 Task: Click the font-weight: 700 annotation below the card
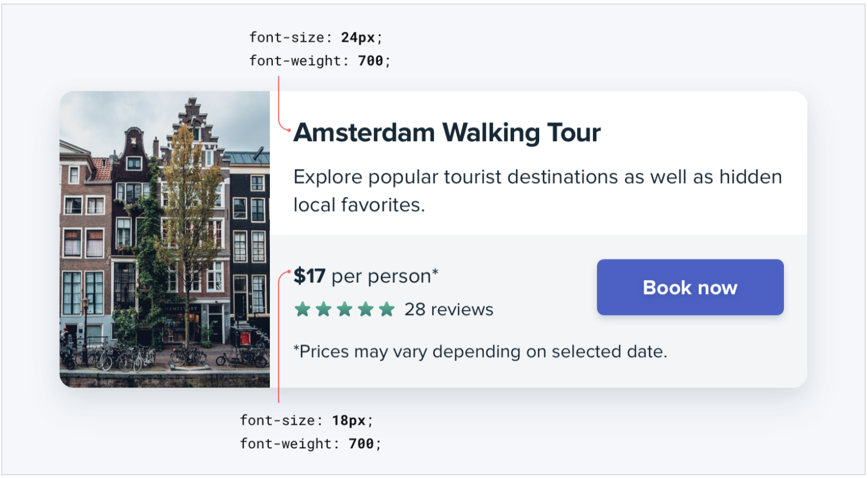click(310, 444)
